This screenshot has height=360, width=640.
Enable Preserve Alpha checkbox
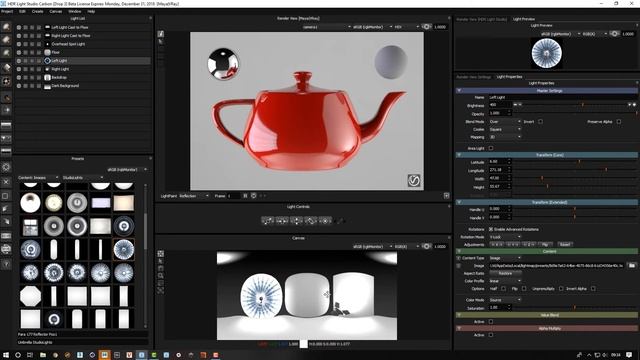click(619, 122)
